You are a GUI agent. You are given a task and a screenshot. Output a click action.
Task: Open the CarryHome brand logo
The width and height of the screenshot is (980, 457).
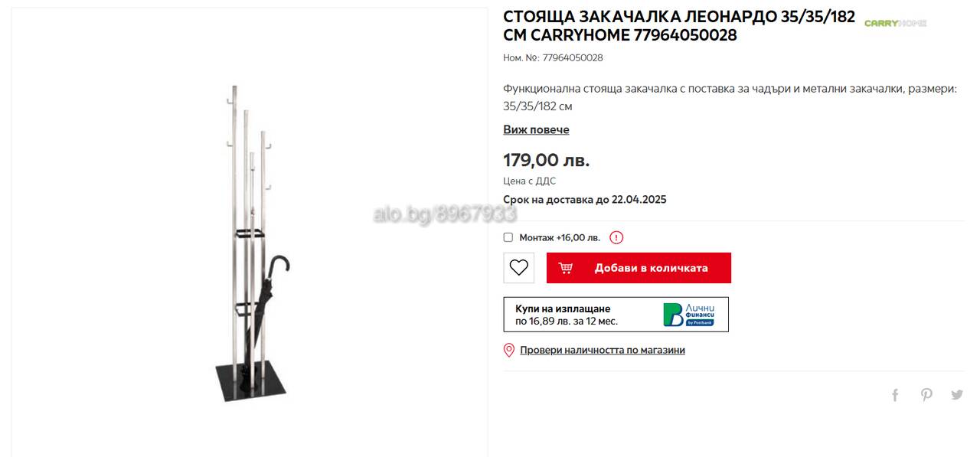[x=895, y=23]
